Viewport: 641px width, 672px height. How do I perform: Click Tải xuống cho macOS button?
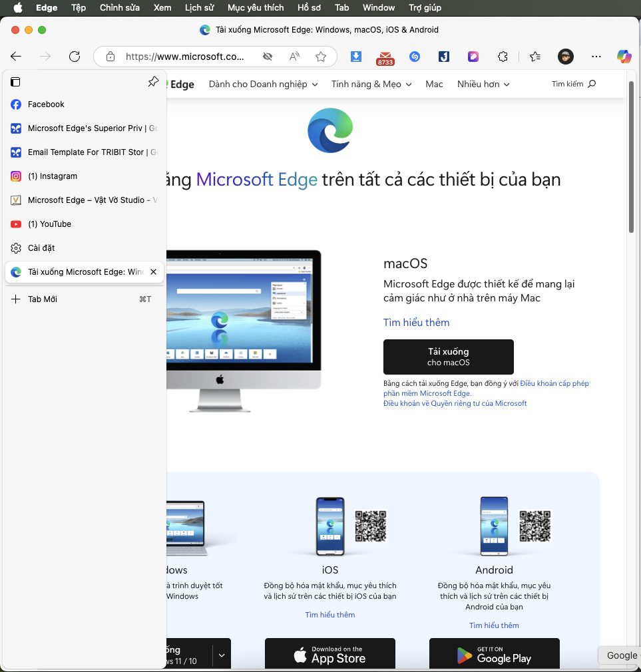(x=449, y=357)
